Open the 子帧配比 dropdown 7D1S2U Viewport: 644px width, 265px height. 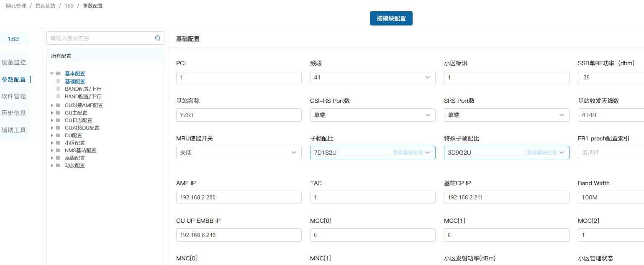point(372,153)
